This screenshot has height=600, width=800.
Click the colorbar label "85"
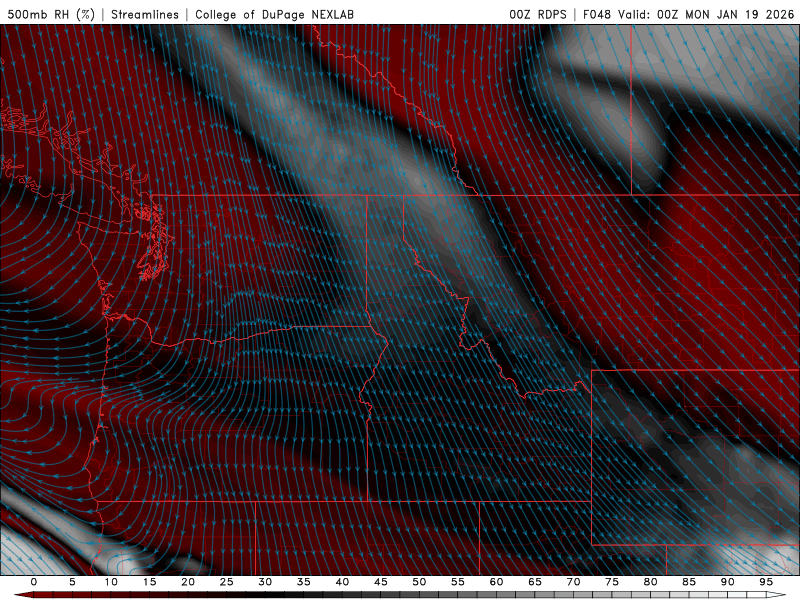[x=689, y=582]
